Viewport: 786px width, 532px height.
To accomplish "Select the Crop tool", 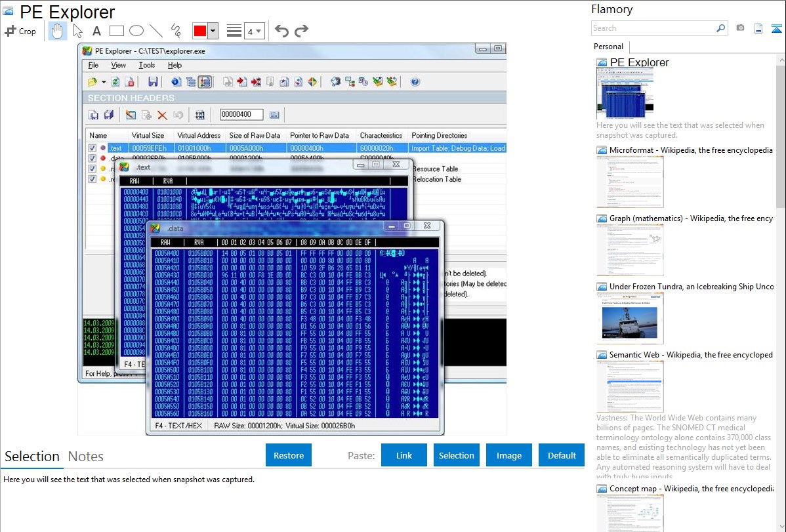I will click(x=20, y=31).
